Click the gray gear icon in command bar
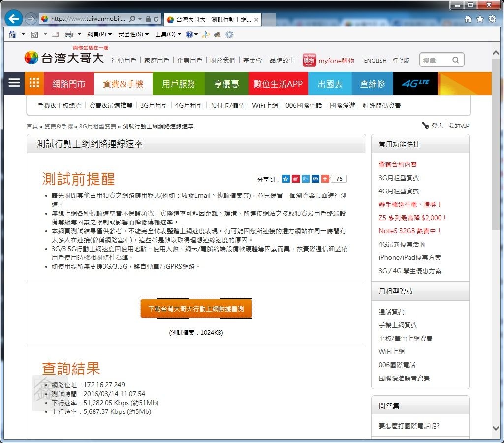504x443 pixels. pyautogui.click(x=229, y=34)
